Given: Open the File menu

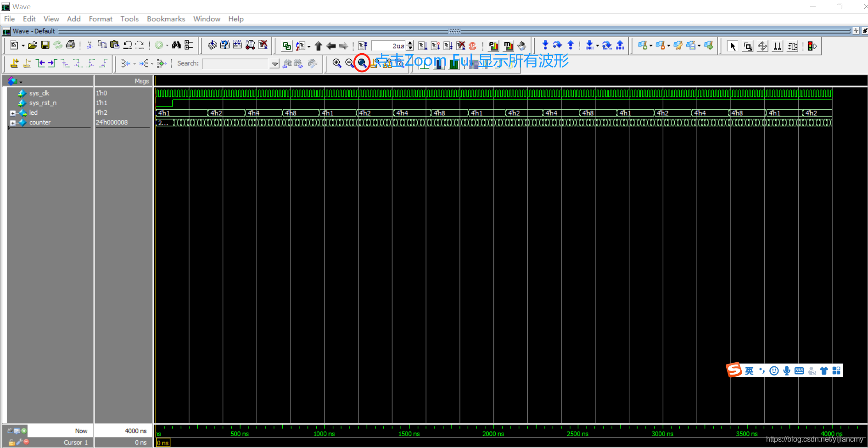Looking at the screenshot, I should coord(9,19).
